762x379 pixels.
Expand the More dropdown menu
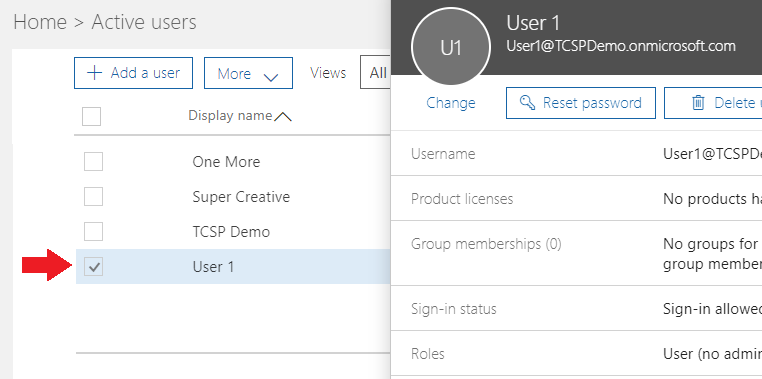point(248,73)
